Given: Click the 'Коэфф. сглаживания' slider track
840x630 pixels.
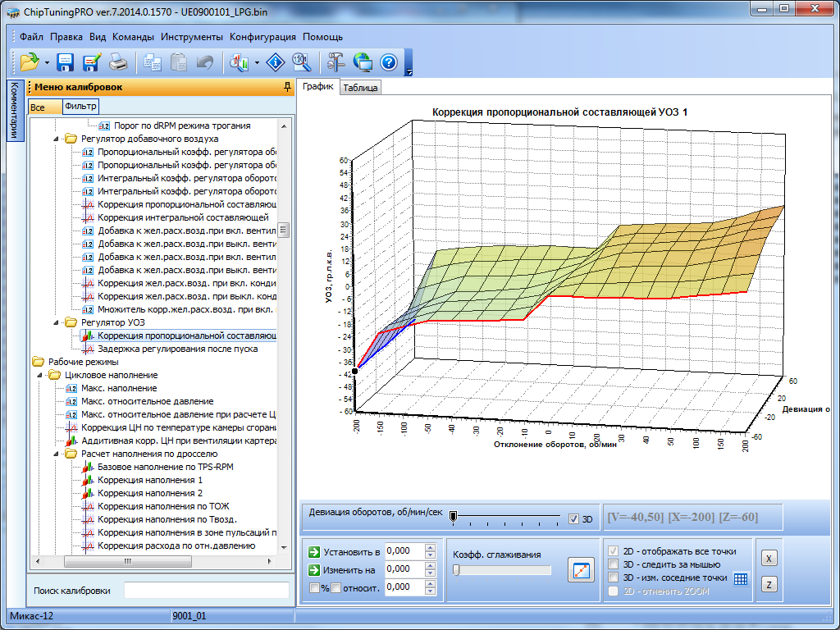Looking at the screenshot, I should [x=502, y=570].
